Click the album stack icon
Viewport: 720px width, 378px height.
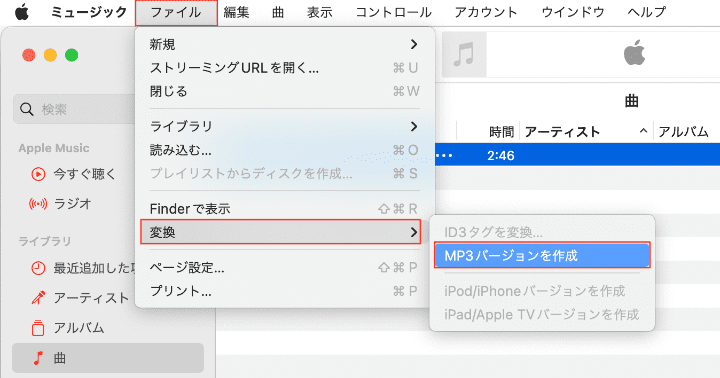coord(38,328)
